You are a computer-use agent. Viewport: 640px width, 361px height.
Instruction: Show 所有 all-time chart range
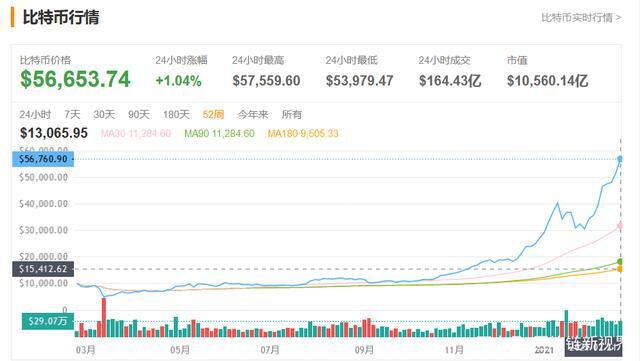[291, 114]
